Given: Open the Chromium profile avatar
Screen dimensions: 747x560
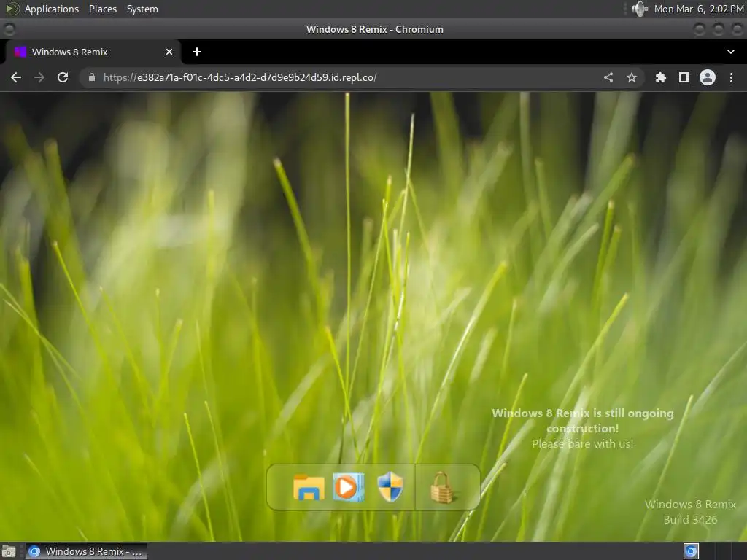Looking at the screenshot, I should (708, 77).
